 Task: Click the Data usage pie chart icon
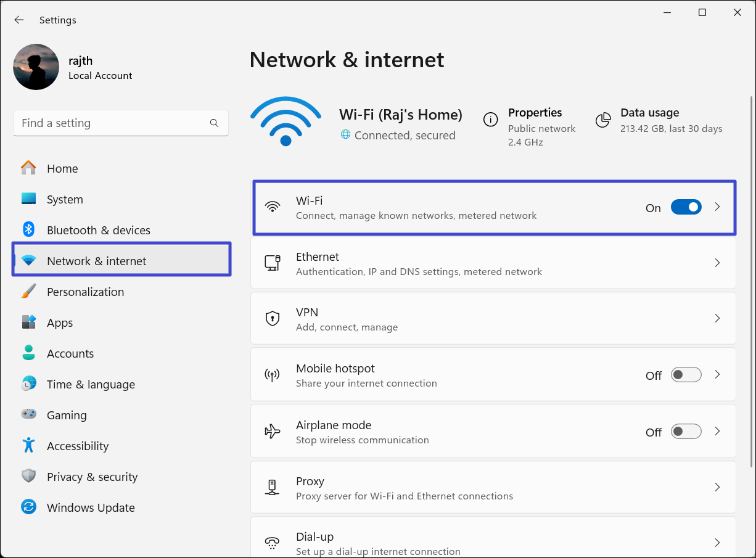[x=603, y=120]
